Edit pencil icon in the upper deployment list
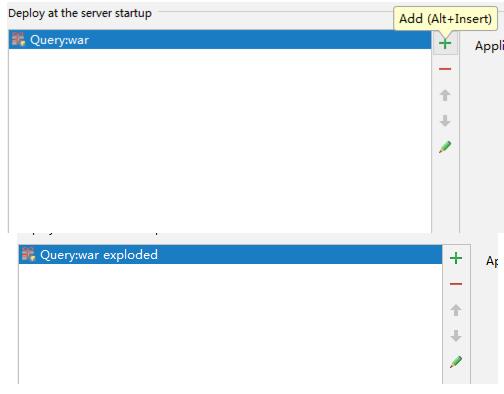 (x=445, y=147)
